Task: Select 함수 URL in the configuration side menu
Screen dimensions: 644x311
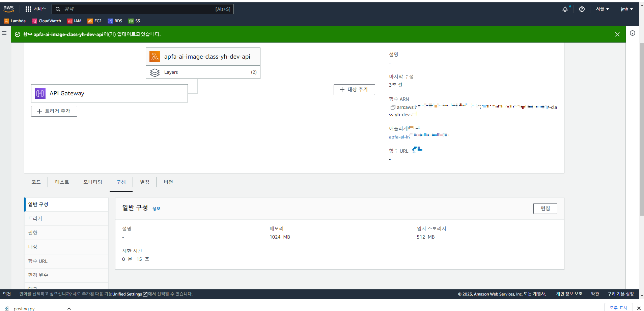Action: coord(67,261)
